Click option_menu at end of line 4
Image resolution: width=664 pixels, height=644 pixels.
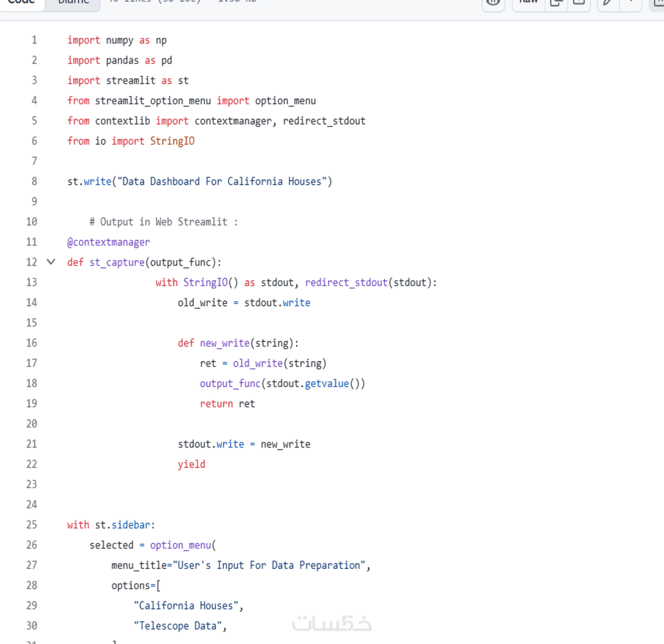pos(285,101)
